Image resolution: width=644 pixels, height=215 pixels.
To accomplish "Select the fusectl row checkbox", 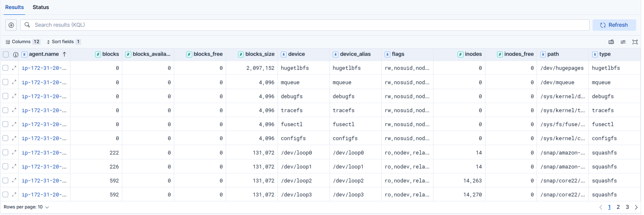I will point(6,124).
